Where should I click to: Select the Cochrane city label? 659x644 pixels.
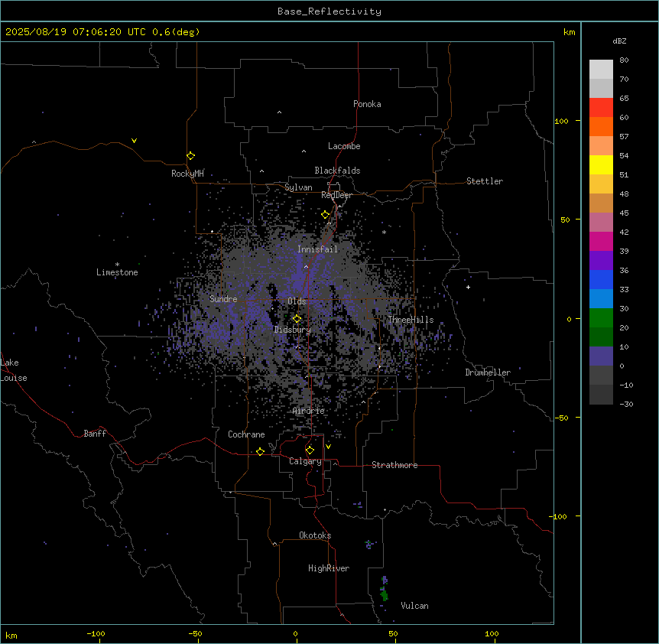click(x=246, y=434)
